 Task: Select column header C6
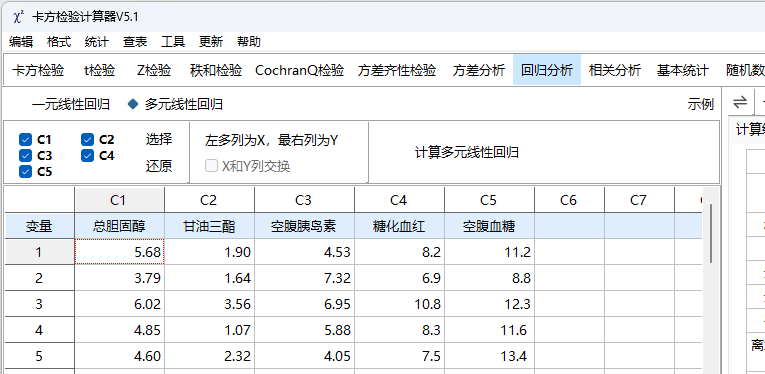(x=570, y=200)
